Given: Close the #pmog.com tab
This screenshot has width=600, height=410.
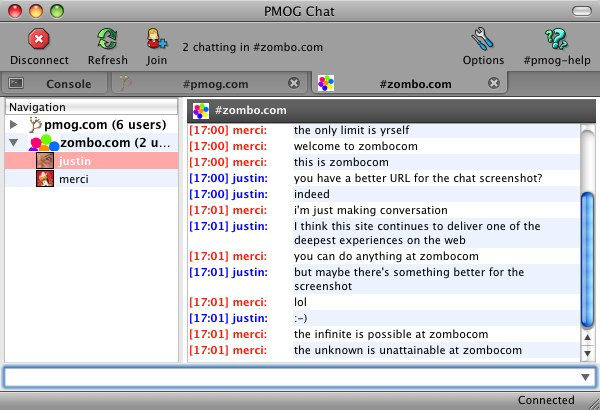Looking at the screenshot, I should click(x=294, y=83).
